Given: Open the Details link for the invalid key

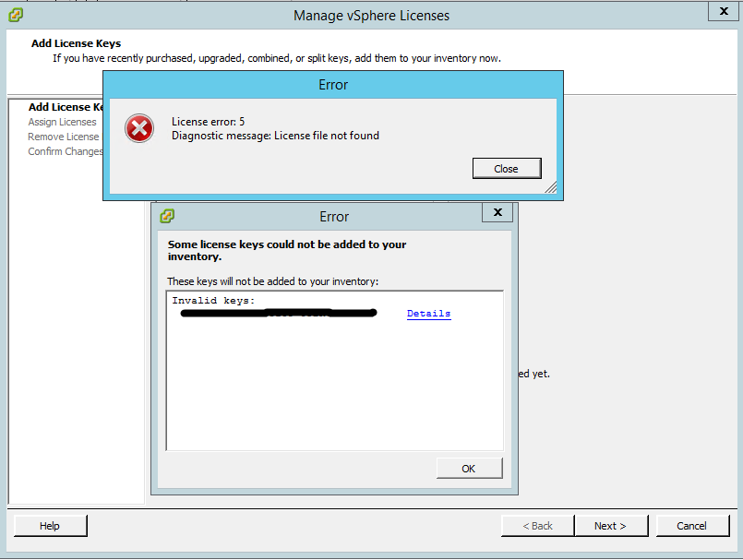Looking at the screenshot, I should click(428, 314).
